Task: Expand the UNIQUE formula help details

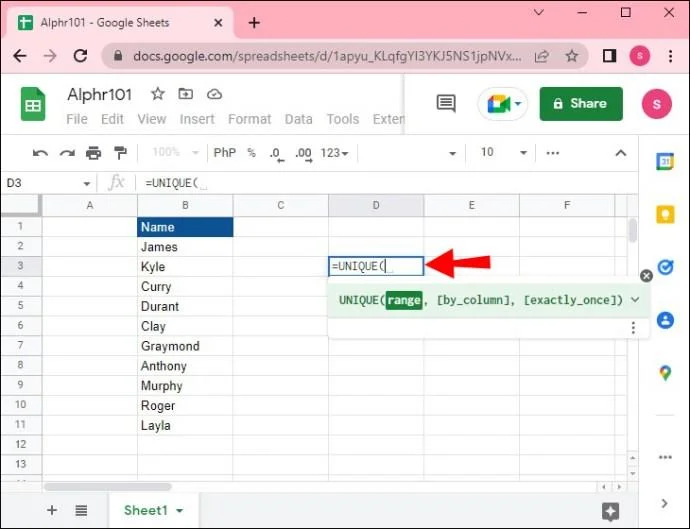Action: coord(635,300)
